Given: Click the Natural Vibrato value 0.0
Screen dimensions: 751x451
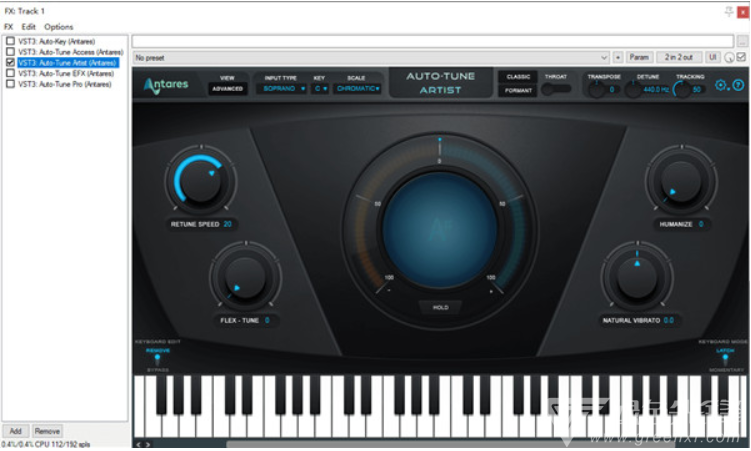Looking at the screenshot, I should 669,320.
